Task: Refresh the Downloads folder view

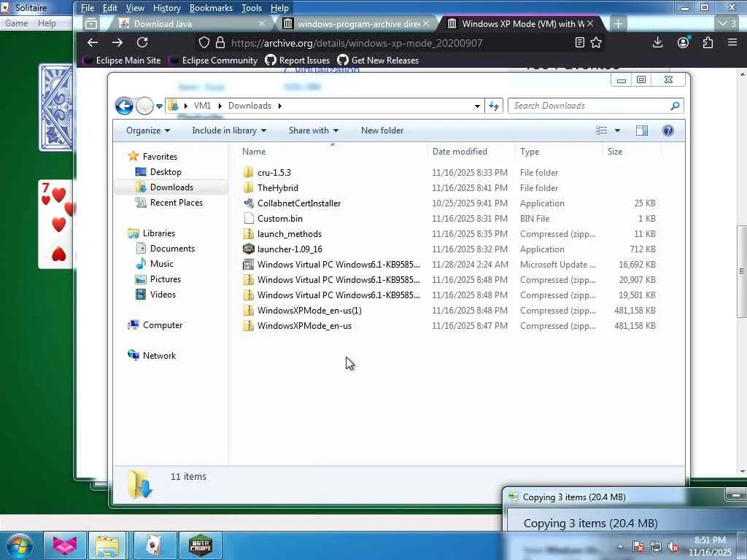Action: point(494,106)
